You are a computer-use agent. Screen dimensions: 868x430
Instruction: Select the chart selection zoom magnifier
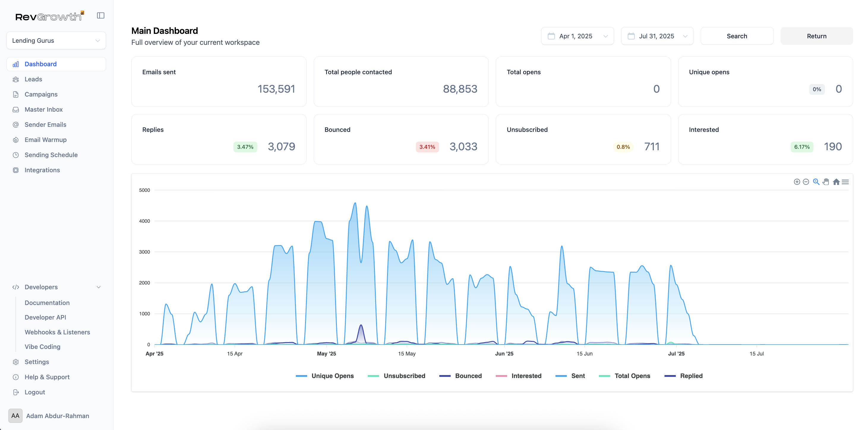coord(816,182)
